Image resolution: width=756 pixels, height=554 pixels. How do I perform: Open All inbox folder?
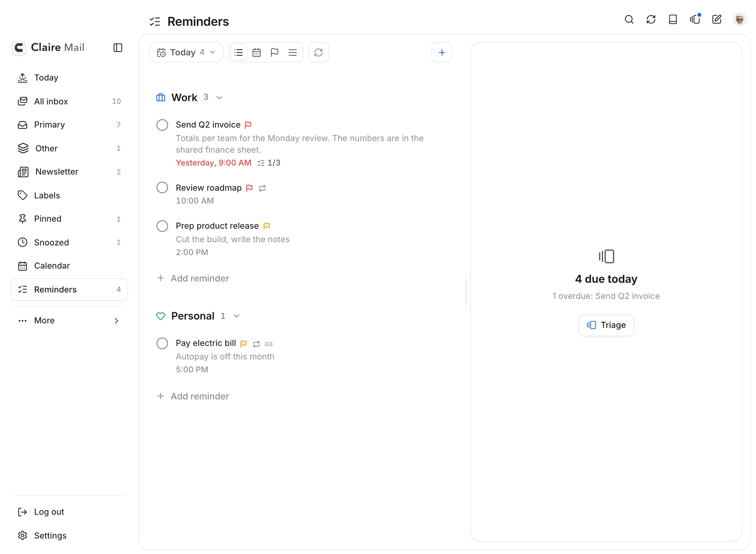69,101
